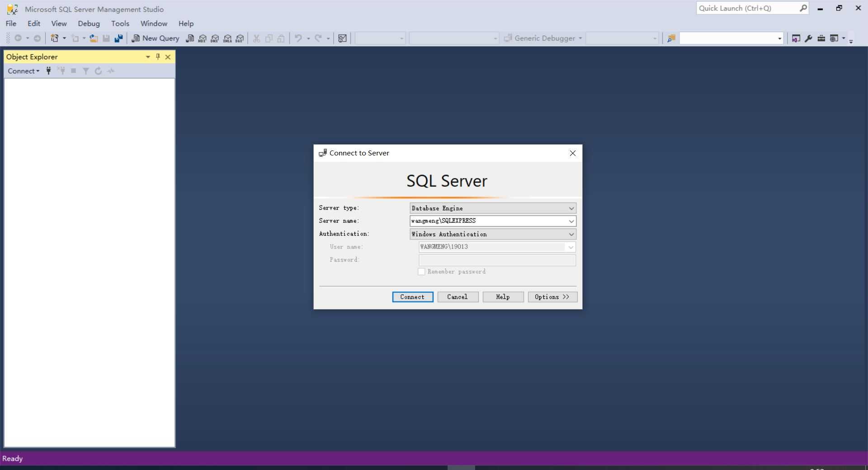Screen dimensions: 868x470
Task: Click the Open File folder icon
Action: pos(94,38)
